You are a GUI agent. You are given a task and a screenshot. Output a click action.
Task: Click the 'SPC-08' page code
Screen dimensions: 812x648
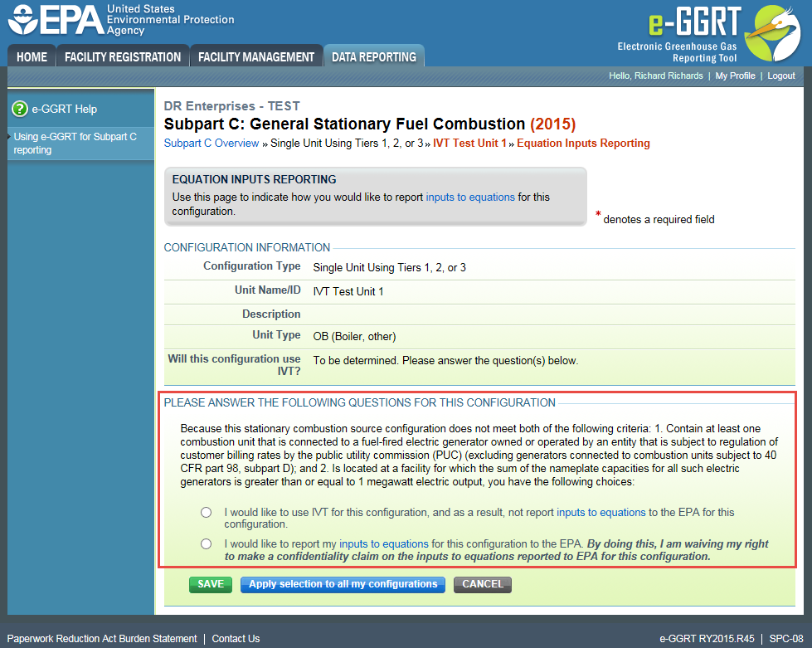[x=786, y=639]
